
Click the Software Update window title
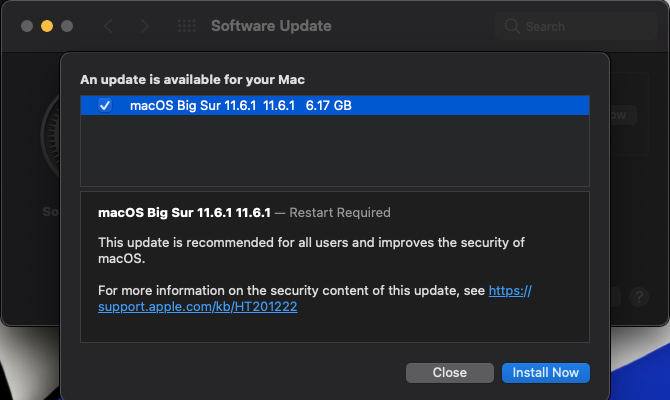271,26
